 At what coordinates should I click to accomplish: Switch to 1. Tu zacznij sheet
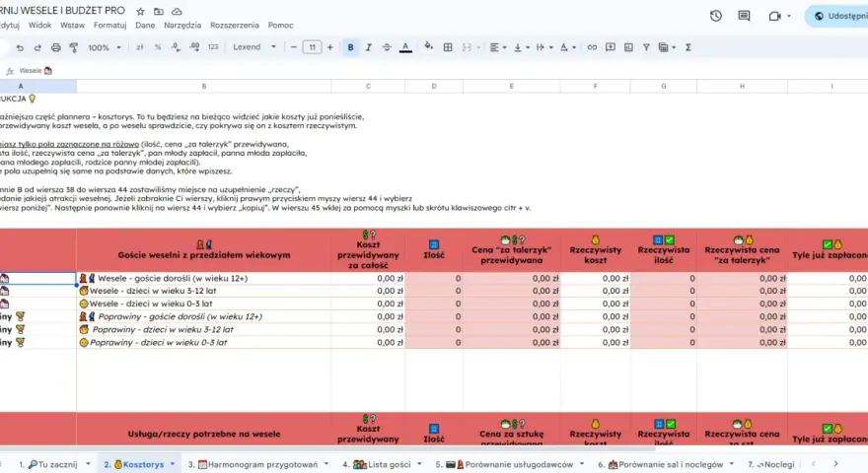coord(48,465)
